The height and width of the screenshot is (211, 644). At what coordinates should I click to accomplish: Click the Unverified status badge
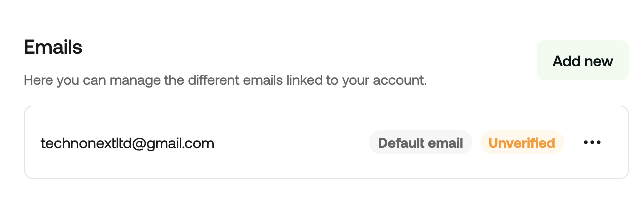pos(521,143)
